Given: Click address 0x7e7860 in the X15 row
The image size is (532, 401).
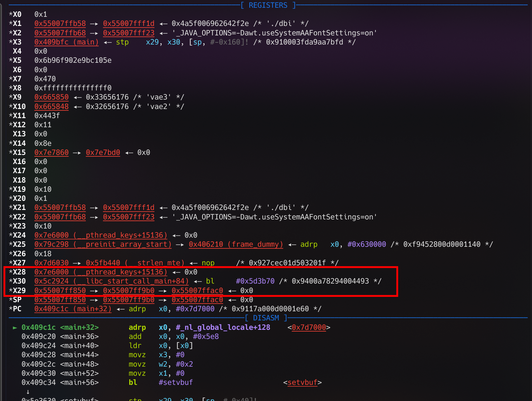Looking at the screenshot, I should click(x=51, y=152).
